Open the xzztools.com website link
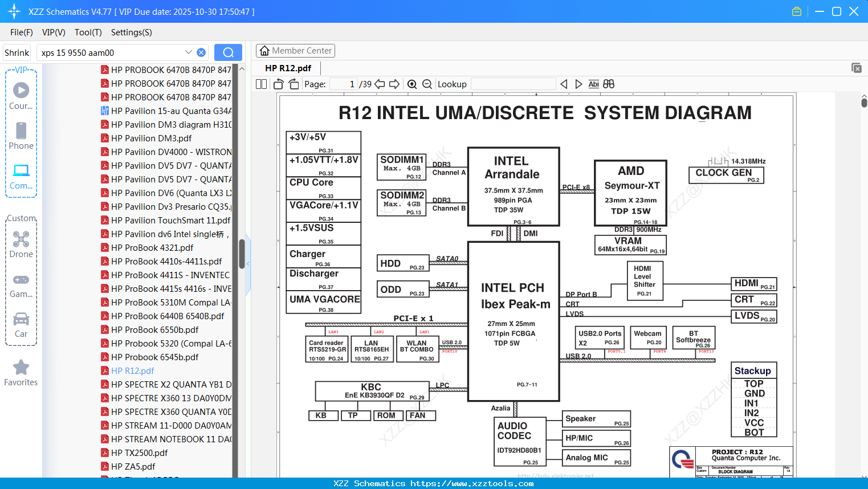Screen dimensions: 868x489 (x=472, y=483)
